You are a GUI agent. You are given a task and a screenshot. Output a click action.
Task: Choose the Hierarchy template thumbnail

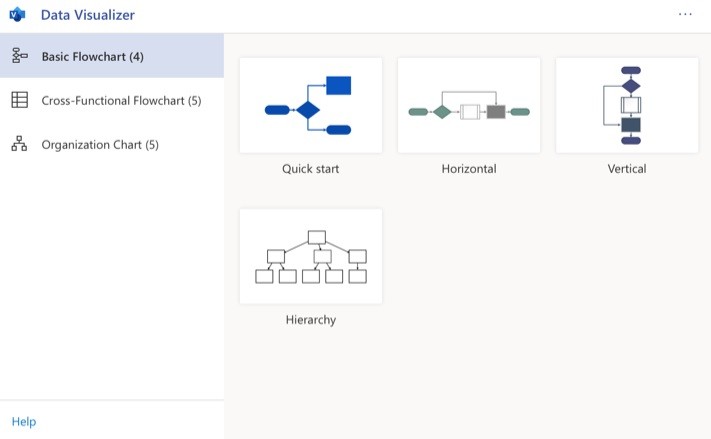click(x=311, y=256)
